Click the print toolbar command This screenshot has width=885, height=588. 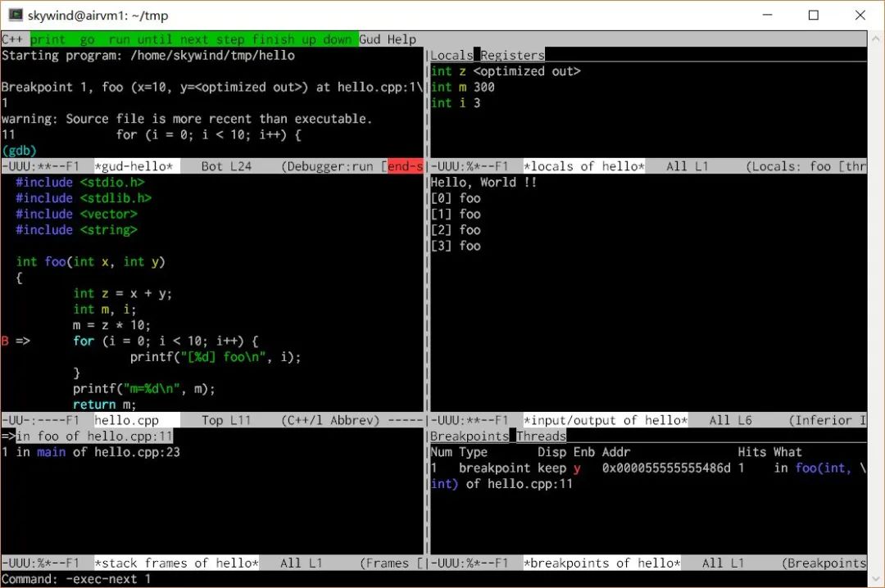click(48, 39)
